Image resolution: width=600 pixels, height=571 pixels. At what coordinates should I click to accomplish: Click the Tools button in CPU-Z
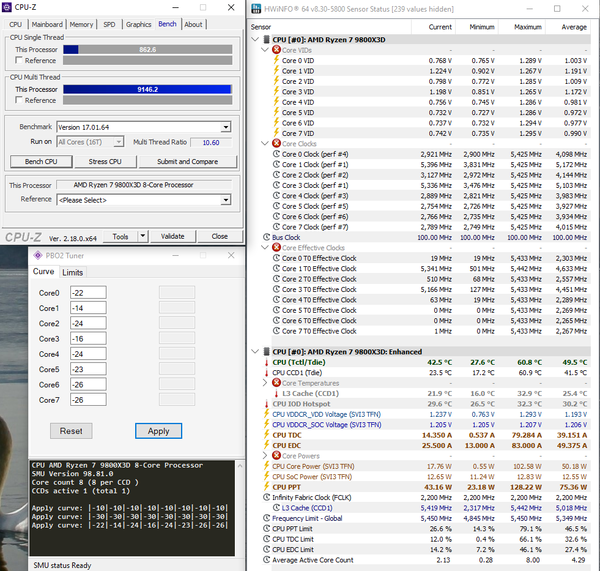pyautogui.click(x=121, y=236)
